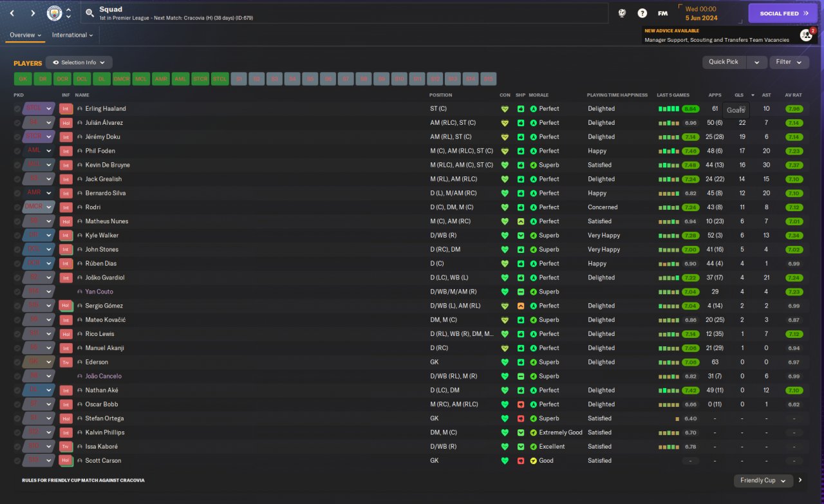Click match sharpness icon for Oscar Bobb
This screenshot has width=824, height=504.
520,404
